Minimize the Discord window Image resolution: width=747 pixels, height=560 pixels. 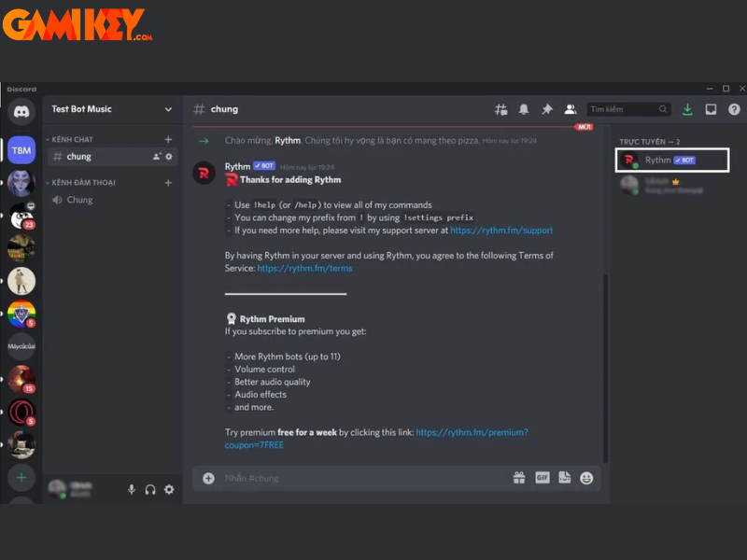click(710, 89)
